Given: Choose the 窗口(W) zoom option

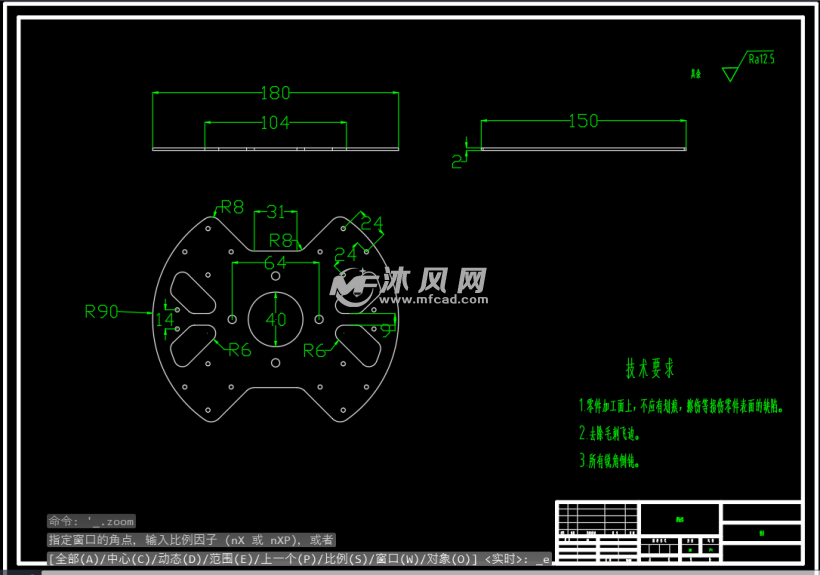Looking at the screenshot, I should (396, 559).
